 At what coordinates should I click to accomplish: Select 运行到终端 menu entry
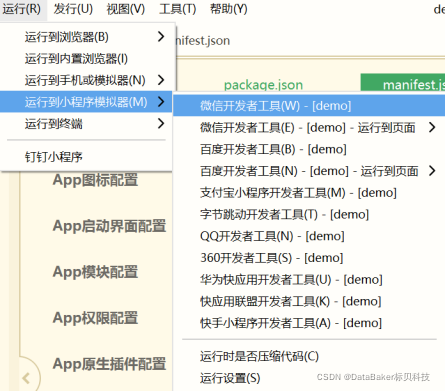(x=87, y=124)
